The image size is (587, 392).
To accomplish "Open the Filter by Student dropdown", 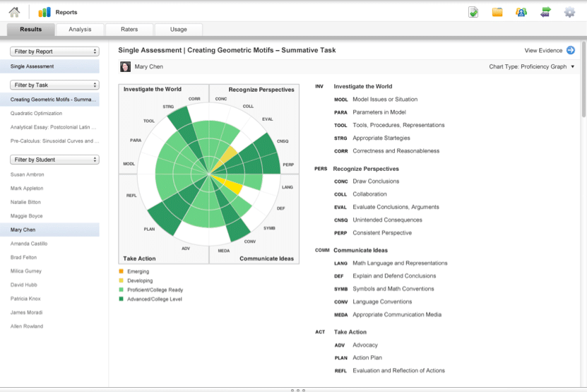I will tap(54, 160).
